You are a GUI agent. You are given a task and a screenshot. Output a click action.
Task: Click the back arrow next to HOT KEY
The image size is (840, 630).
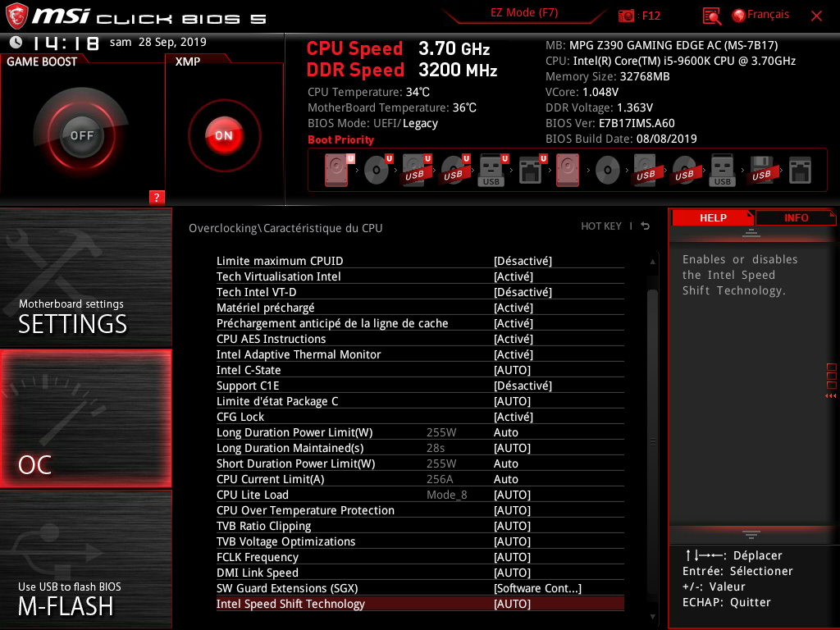coord(645,226)
